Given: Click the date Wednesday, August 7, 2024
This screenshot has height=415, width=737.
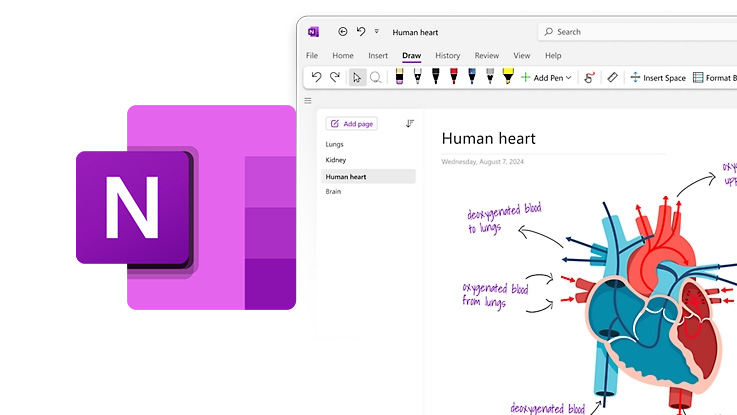Looking at the screenshot, I should pos(482,161).
